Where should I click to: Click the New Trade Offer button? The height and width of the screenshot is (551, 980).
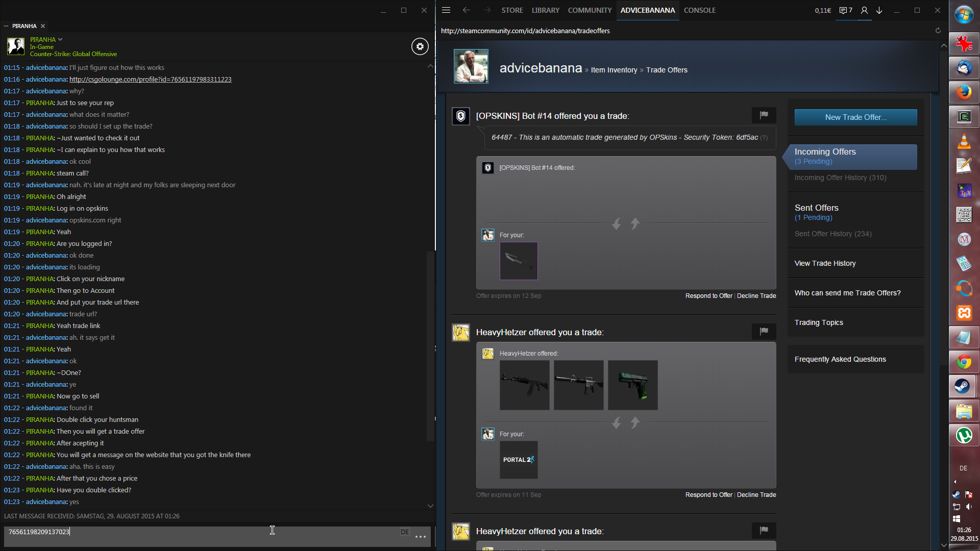click(x=855, y=117)
